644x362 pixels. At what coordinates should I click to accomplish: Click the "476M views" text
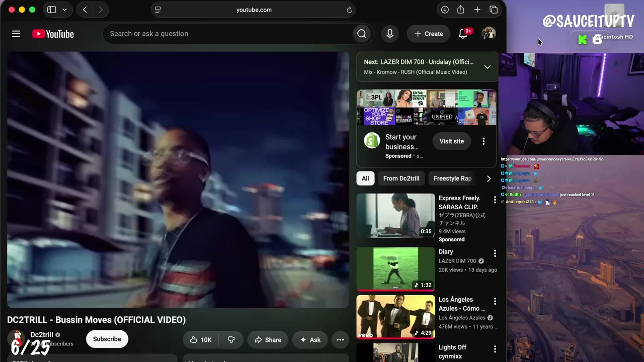click(453, 326)
